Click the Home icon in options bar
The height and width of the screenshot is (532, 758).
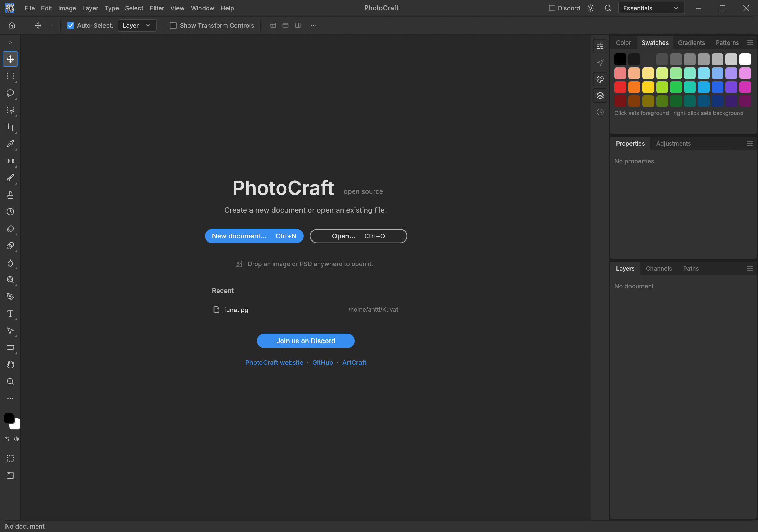(x=12, y=25)
